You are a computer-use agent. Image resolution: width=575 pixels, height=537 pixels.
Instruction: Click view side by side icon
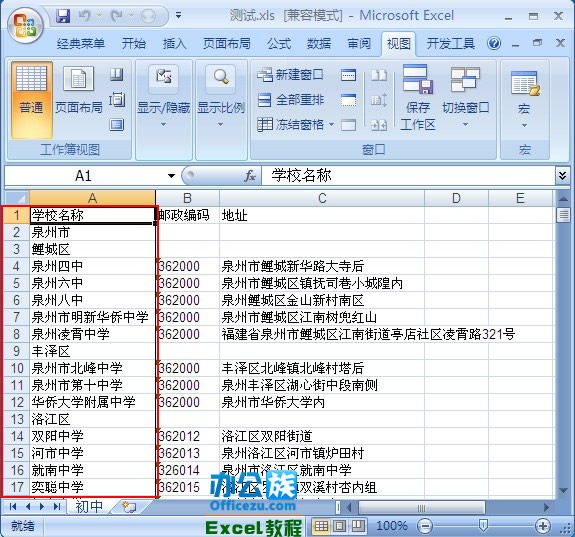(379, 75)
